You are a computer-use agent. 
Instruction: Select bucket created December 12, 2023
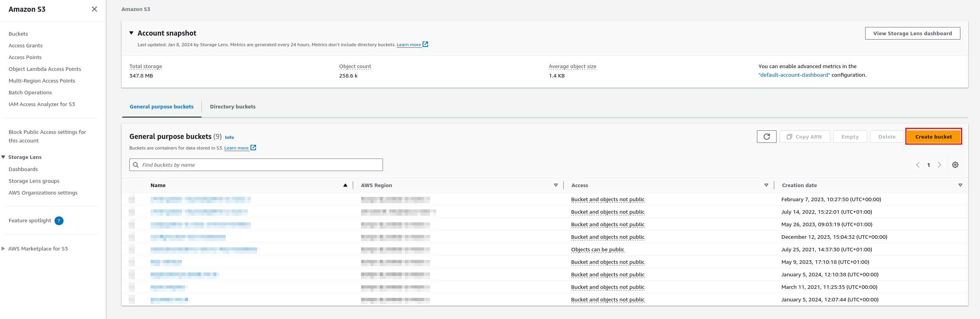pyautogui.click(x=132, y=237)
